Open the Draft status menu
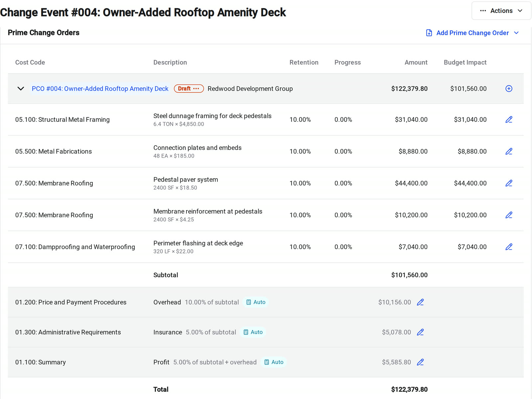532x399 pixels. (x=189, y=88)
